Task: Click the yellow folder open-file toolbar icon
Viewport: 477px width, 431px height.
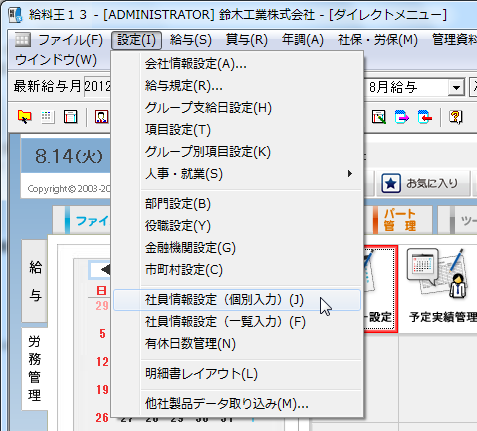Action: click(24, 117)
